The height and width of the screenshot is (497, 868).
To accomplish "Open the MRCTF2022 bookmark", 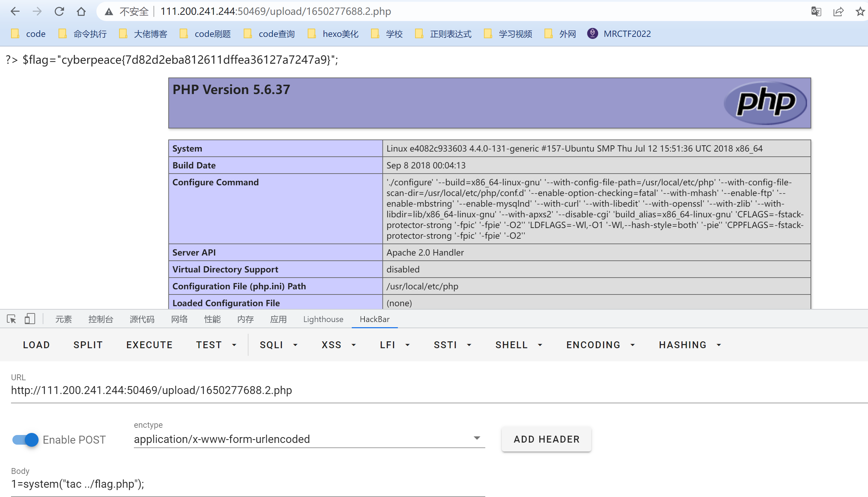I will tap(619, 34).
